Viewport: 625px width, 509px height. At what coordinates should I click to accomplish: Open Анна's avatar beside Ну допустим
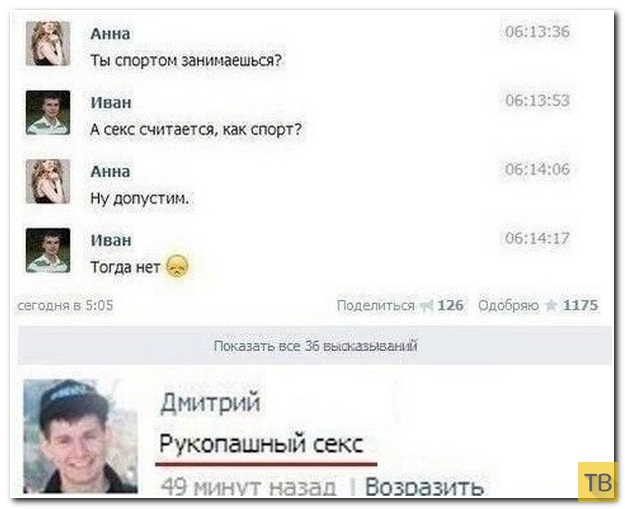click(x=48, y=181)
